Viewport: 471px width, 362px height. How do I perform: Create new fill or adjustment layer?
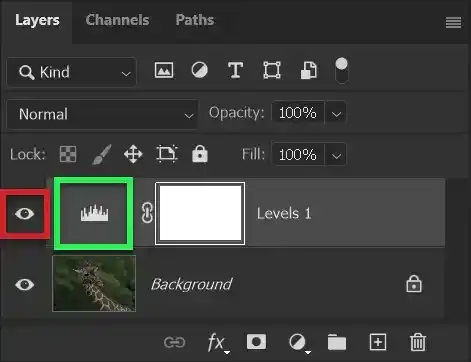(299, 343)
